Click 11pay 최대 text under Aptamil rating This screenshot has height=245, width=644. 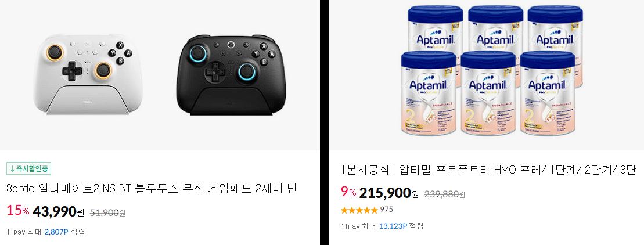pos(358,226)
